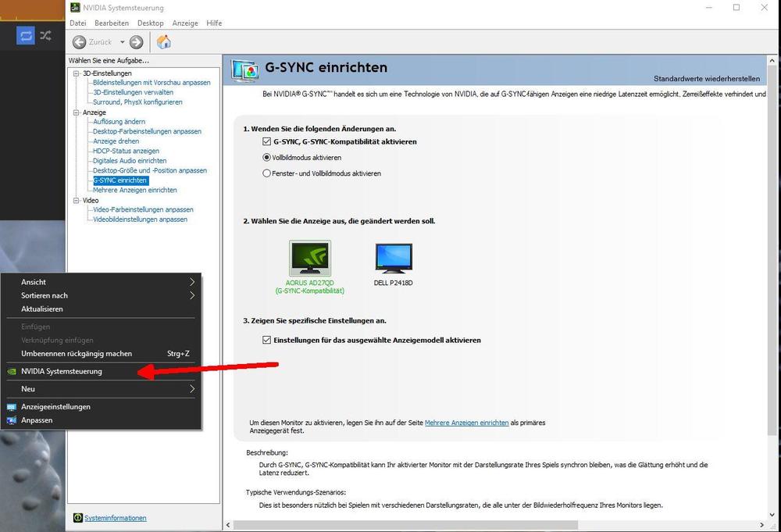Click the Systeminformationen icon at bottom left

point(77,518)
